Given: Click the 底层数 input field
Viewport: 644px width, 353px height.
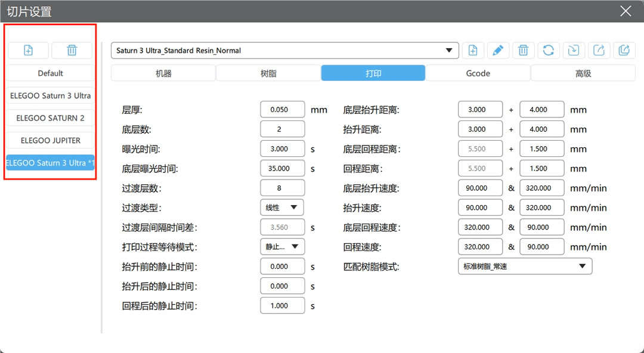Looking at the screenshot, I should click(x=283, y=129).
